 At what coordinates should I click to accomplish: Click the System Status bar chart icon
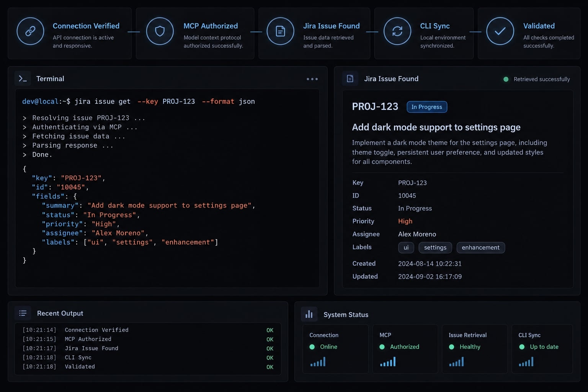coord(309,314)
